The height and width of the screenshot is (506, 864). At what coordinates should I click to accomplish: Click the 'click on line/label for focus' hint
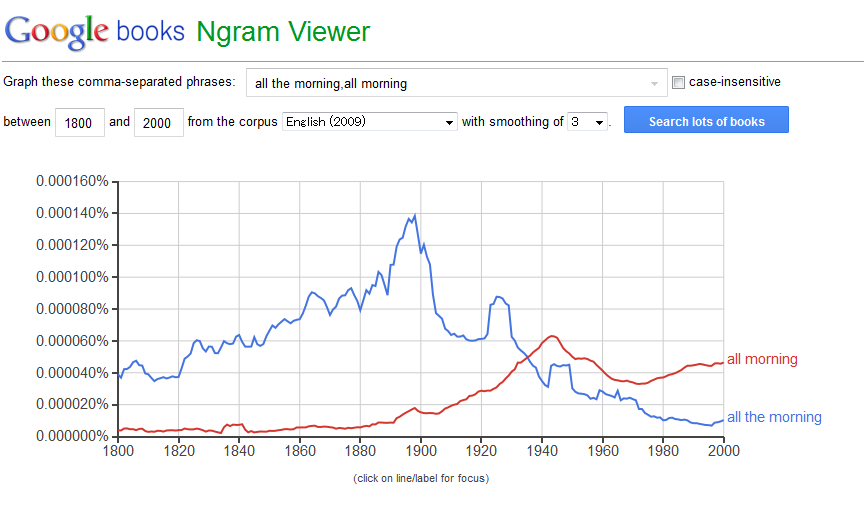pyautogui.click(x=421, y=478)
